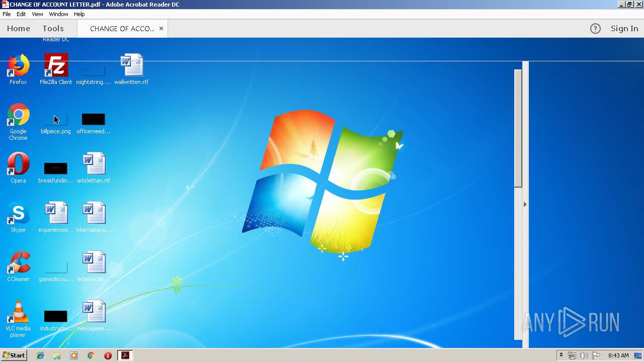
Task: Click the volume speaker tray icon
Action: point(584,355)
